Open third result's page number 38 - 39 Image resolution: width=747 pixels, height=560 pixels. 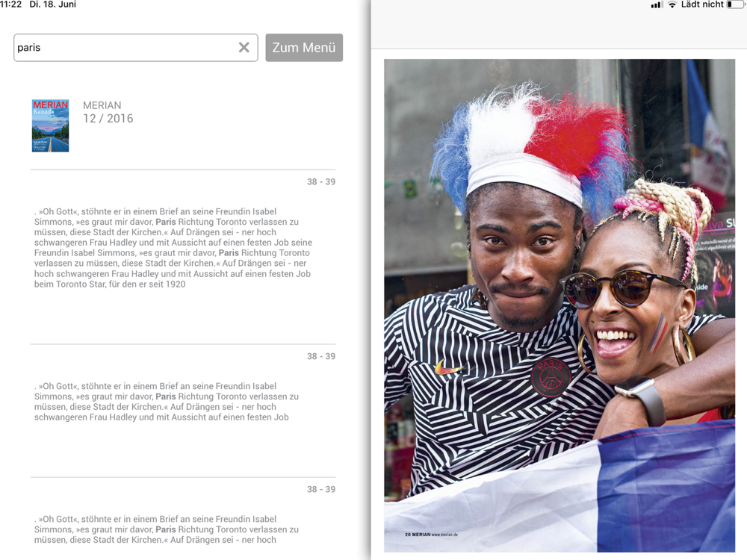(x=321, y=489)
